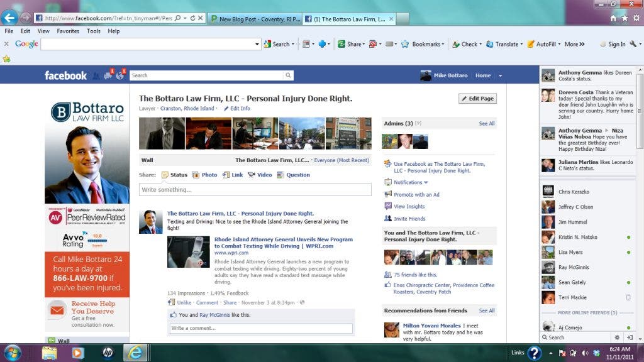Open account dropdown arrow next to Home
The image size is (644, 362).
point(500,75)
